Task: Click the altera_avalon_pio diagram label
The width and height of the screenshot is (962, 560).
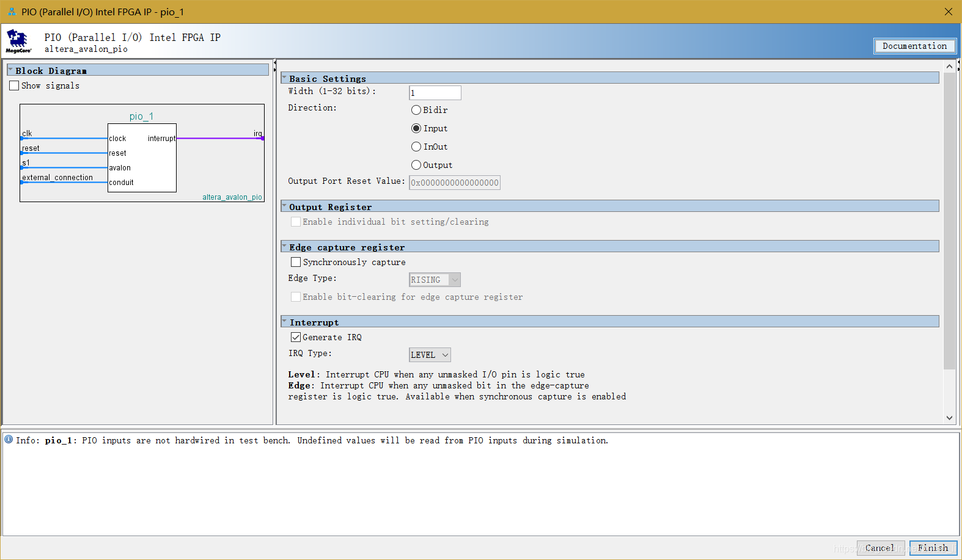Action: click(x=232, y=197)
